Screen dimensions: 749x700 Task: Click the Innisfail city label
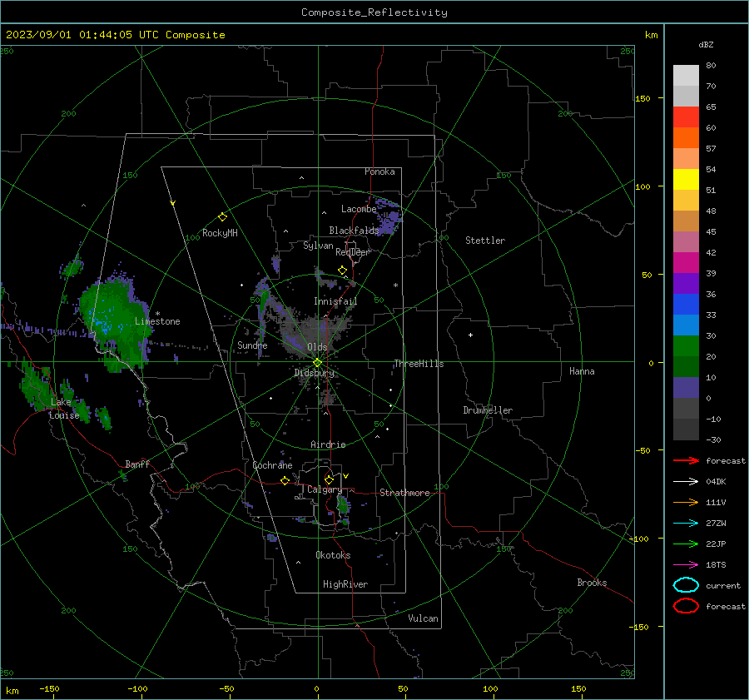pos(335,301)
